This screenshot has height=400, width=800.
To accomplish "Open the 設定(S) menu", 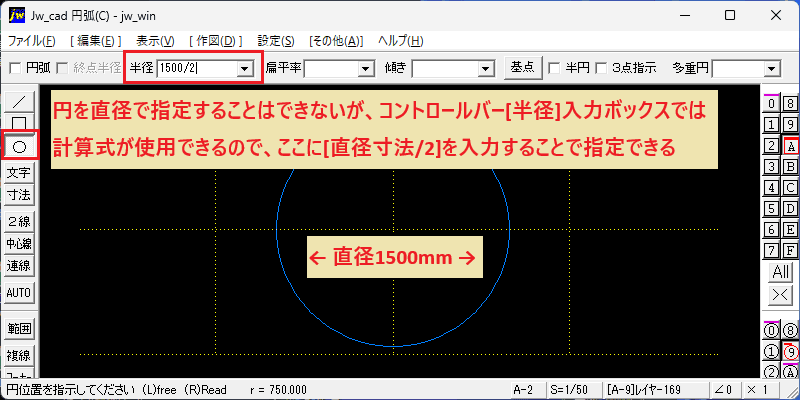I will click(x=276, y=41).
